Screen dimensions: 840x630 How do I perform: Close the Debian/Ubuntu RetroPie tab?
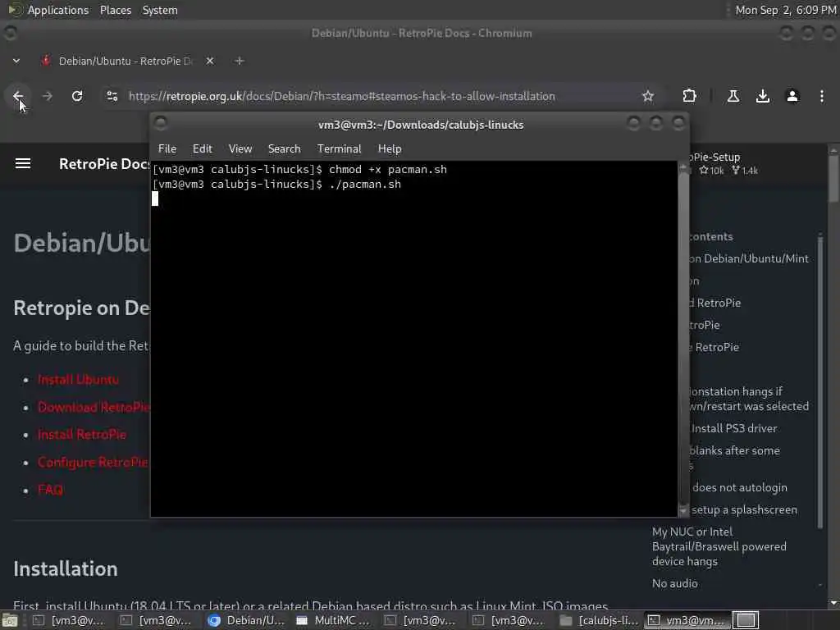pyautogui.click(x=210, y=61)
